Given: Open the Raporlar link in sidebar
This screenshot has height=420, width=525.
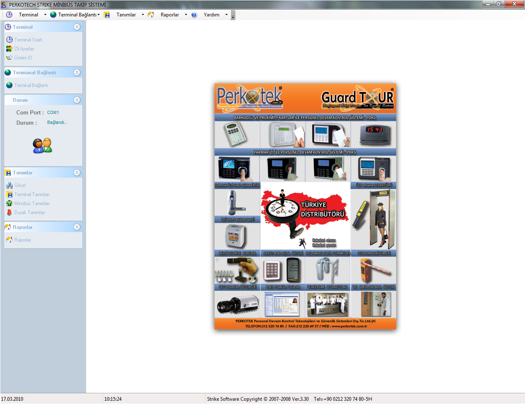Looking at the screenshot, I should click(23, 240).
